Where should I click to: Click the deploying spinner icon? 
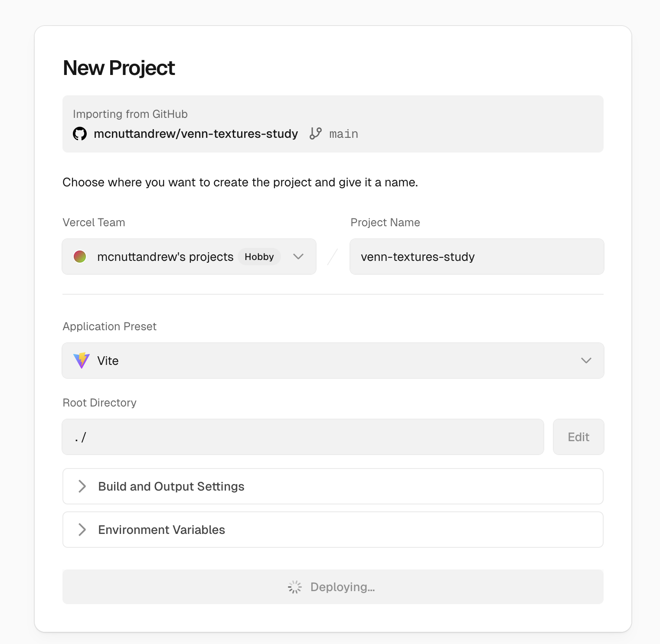295,587
